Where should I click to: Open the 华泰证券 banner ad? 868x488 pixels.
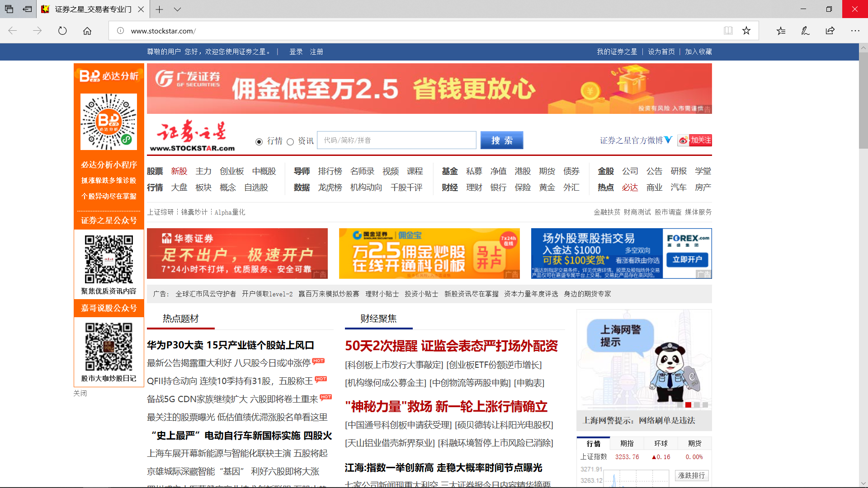237,253
